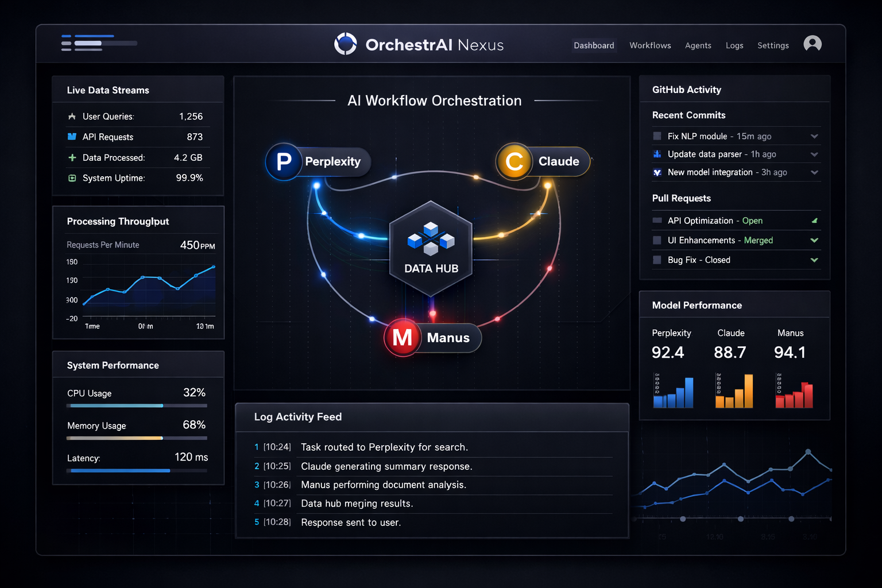882x588 pixels.
Task: Expand the UI Enhancements pull request
Action: (814, 240)
